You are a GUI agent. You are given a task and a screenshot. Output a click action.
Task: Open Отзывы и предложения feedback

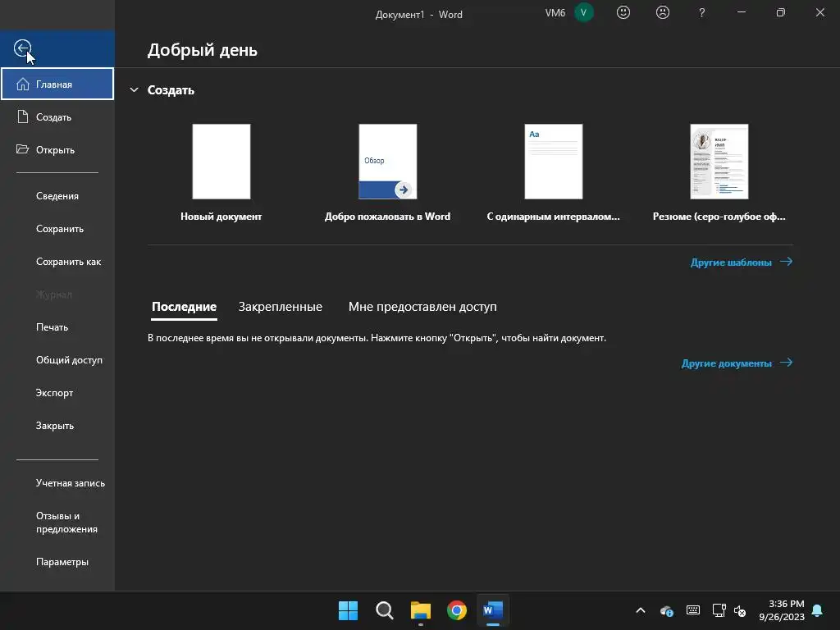pyautogui.click(x=57, y=523)
